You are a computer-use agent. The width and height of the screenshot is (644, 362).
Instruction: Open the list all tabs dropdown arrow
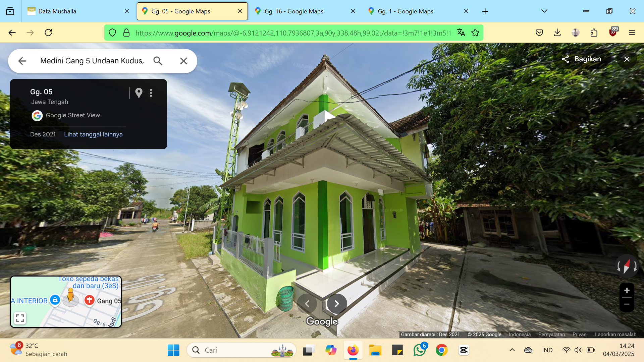[x=544, y=11]
